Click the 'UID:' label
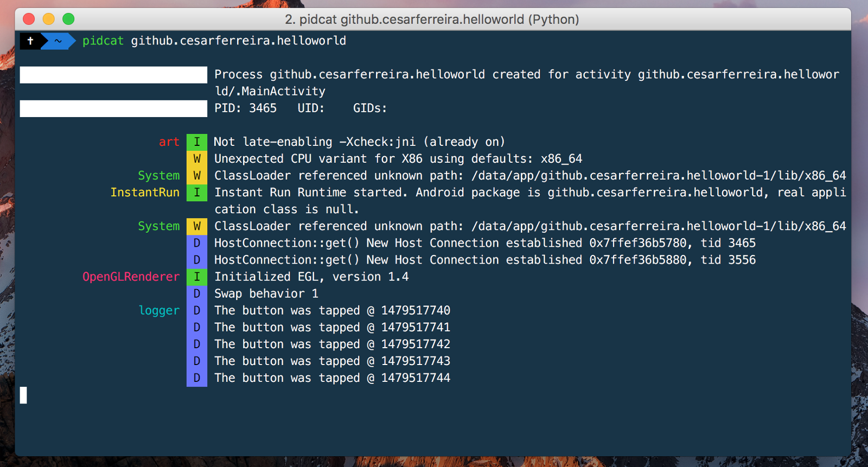Viewport: 868px width, 467px height. coord(311,108)
